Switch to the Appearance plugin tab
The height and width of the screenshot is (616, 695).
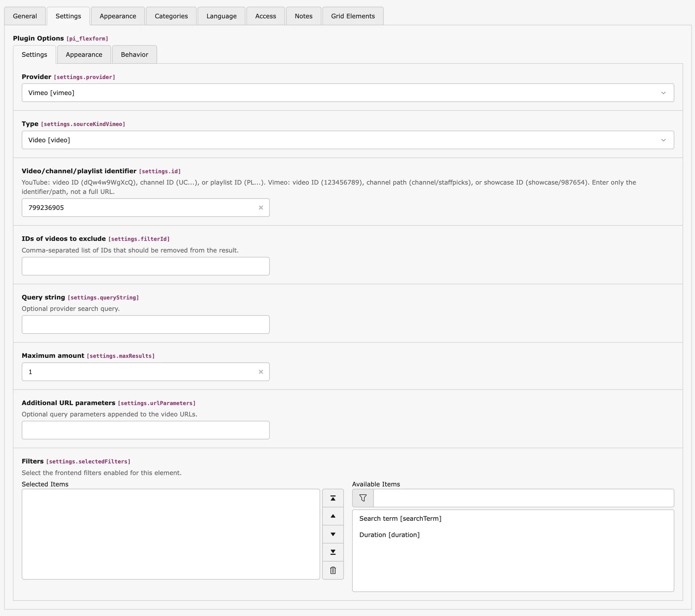(84, 54)
